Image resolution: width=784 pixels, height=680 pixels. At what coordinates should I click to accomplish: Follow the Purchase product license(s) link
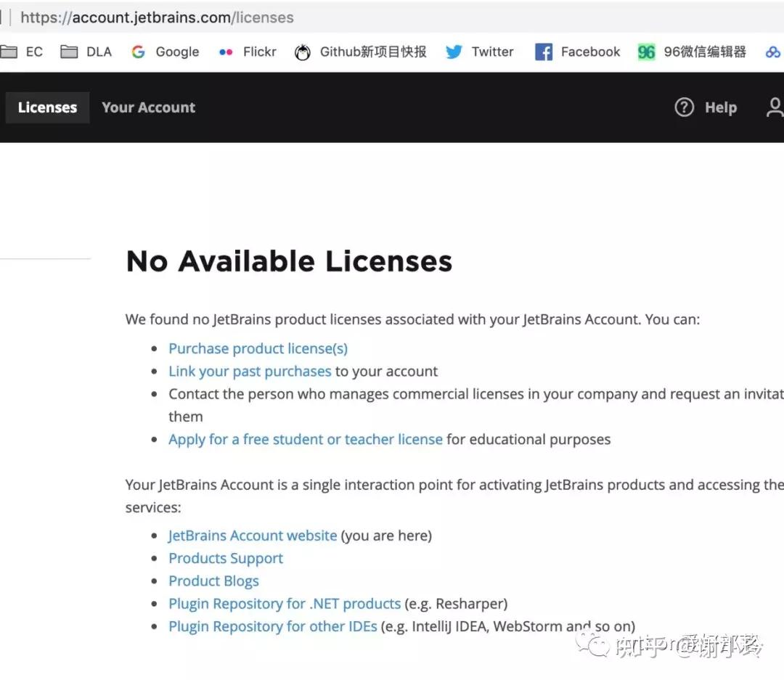point(258,348)
